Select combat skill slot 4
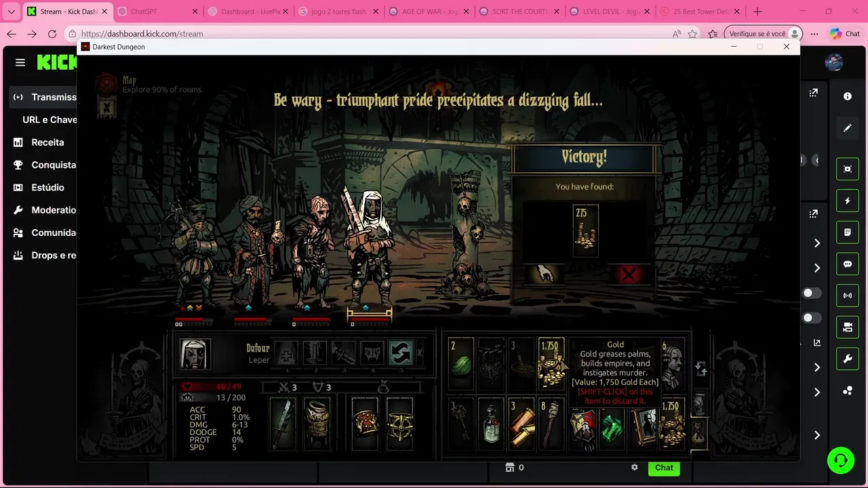The image size is (868, 488). point(372,353)
